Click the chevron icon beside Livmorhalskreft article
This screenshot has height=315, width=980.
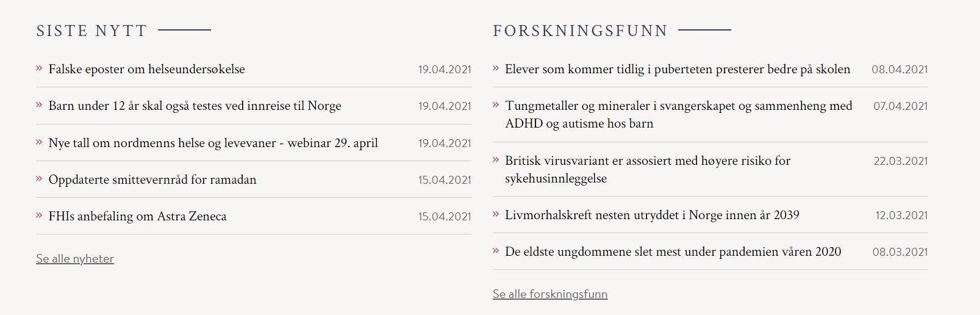pos(496,214)
